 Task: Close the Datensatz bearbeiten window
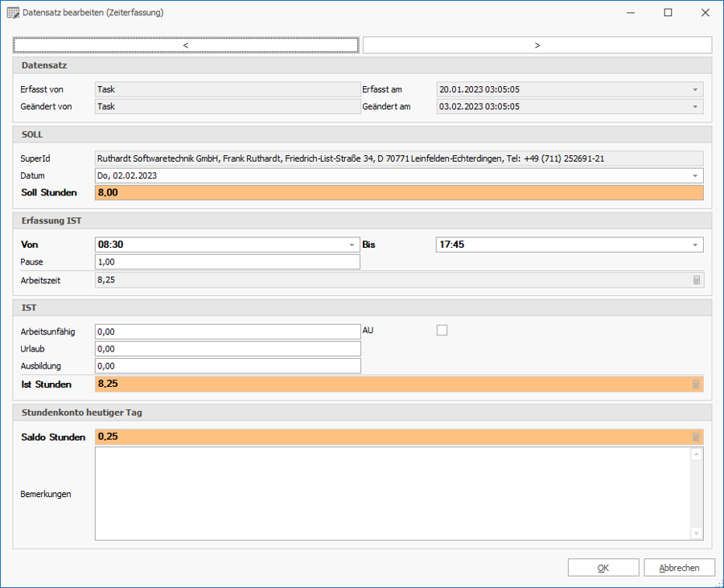tap(705, 12)
